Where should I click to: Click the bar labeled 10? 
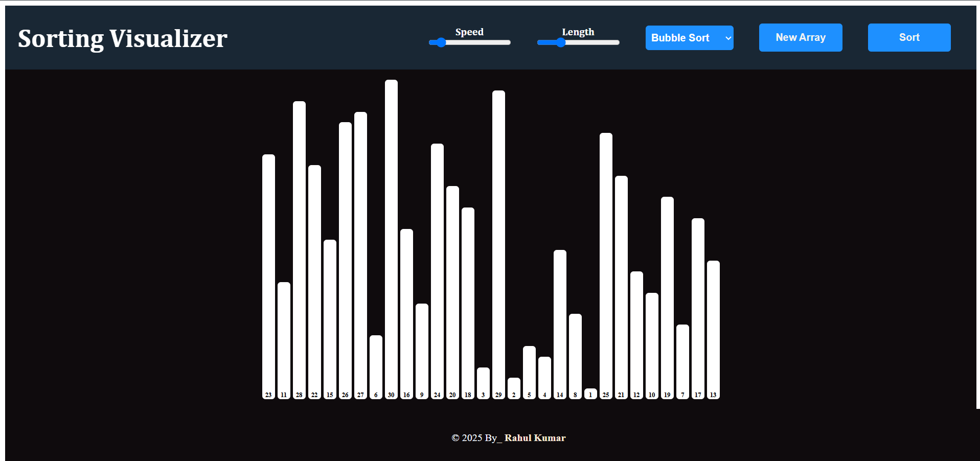tap(652, 346)
